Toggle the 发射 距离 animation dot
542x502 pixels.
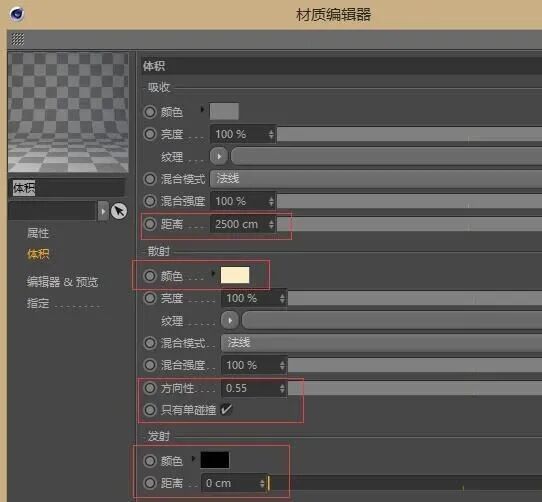[150, 483]
